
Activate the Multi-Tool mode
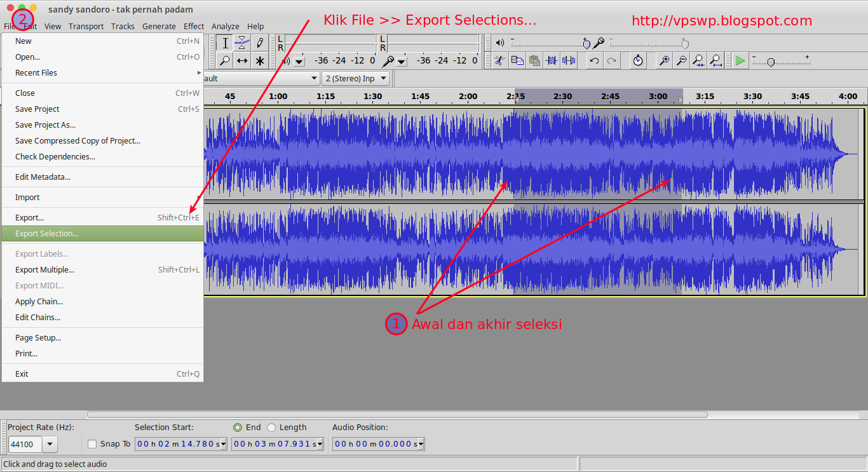click(x=261, y=60)
